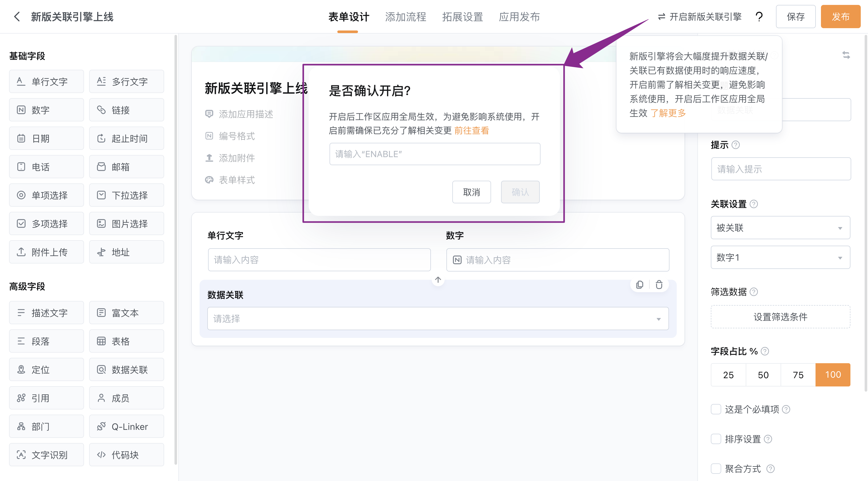Add a 起止时间 field
868x481 pixels.
coord(126,138)
